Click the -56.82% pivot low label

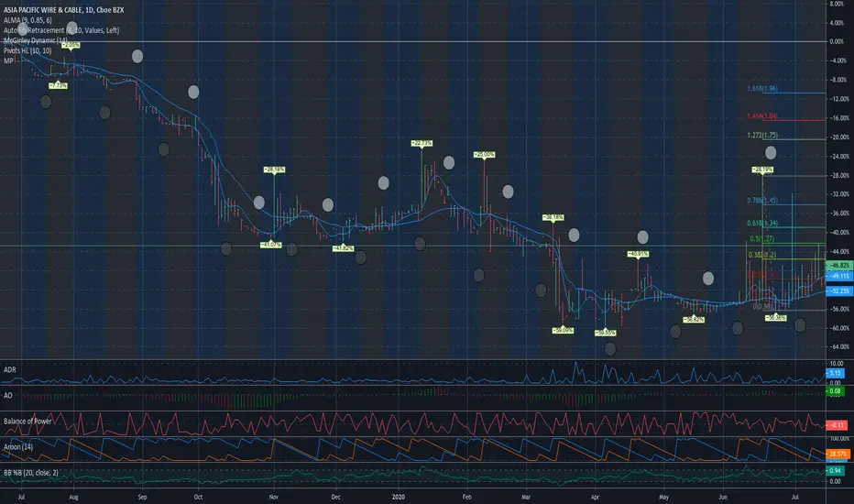[x=694, y=319]
